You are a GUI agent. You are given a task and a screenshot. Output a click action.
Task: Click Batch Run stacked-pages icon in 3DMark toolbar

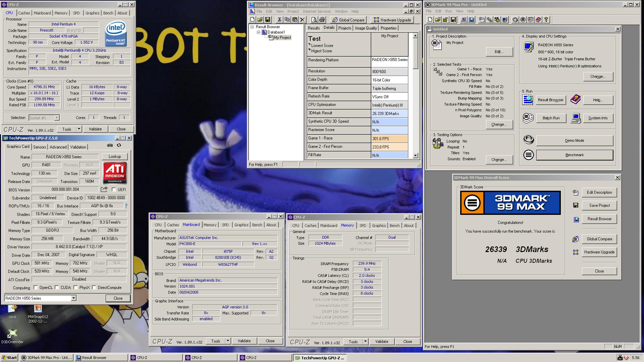click(531, 20)
